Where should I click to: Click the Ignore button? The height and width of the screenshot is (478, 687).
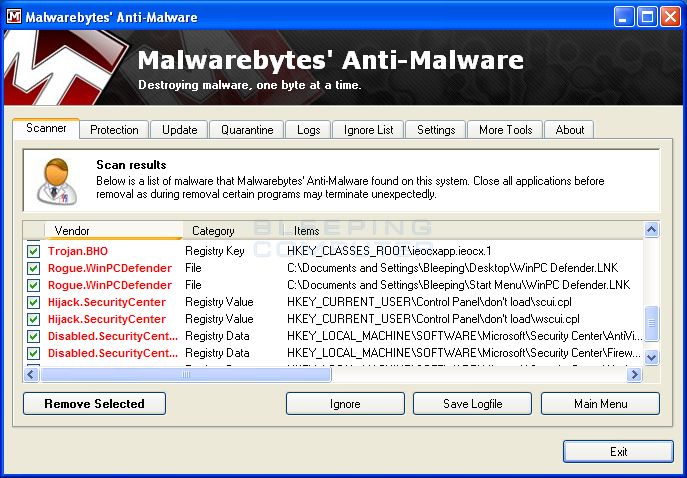345,404
